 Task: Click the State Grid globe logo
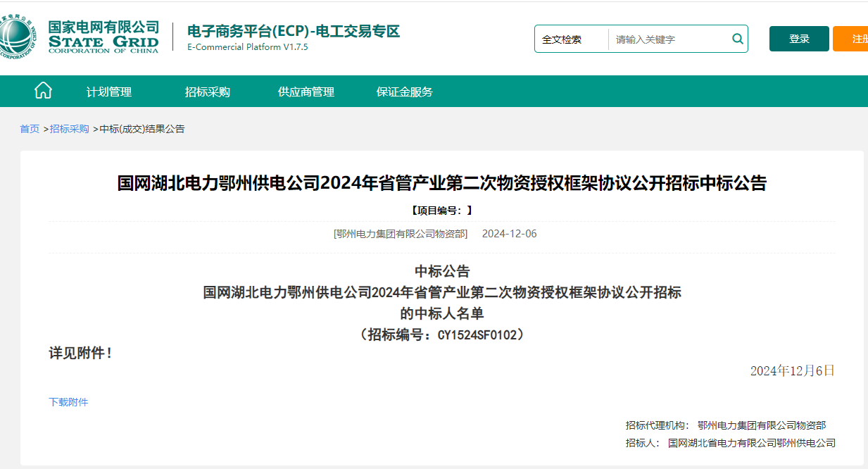tap(15, 38)
